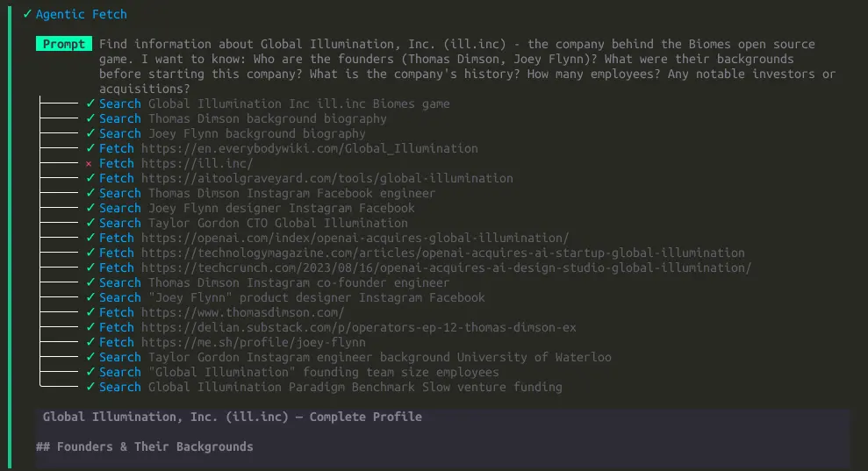Click checkmark beside the techcrunch.com fetch
The image size is (868, 471).
[90, 268]
